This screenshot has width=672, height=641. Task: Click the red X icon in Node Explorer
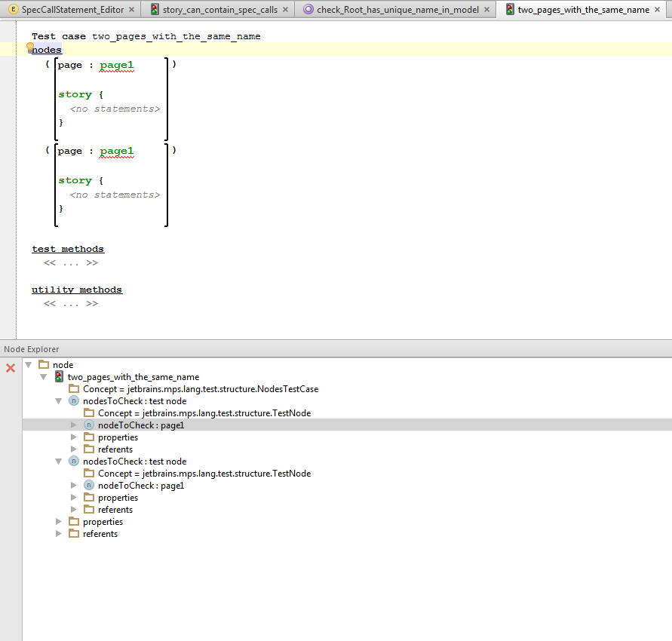coord(11,368)
